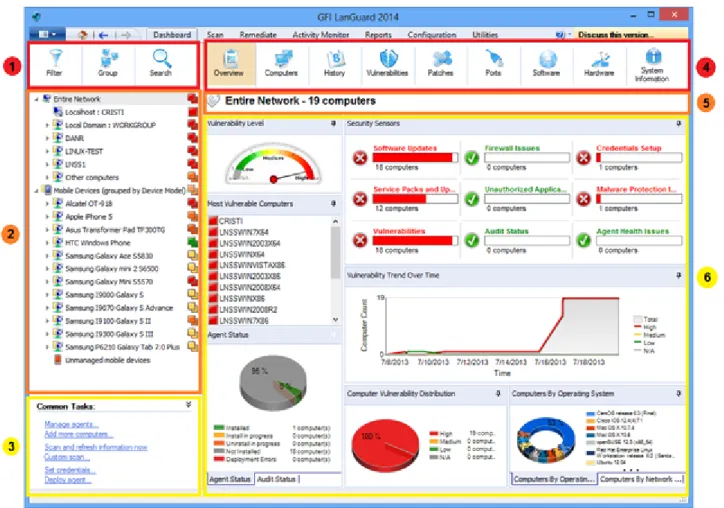The height and width of the screenshot is (508, 724).
Task: Expand the Apple iPhone 5 node
Action: [47, 217]
